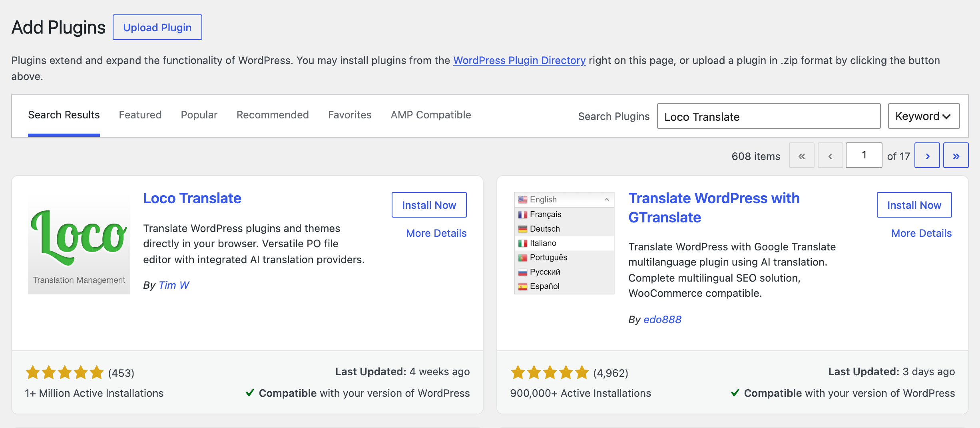Click the current page number field
This screenshot has width=980, height=428.
click(864, 155)
